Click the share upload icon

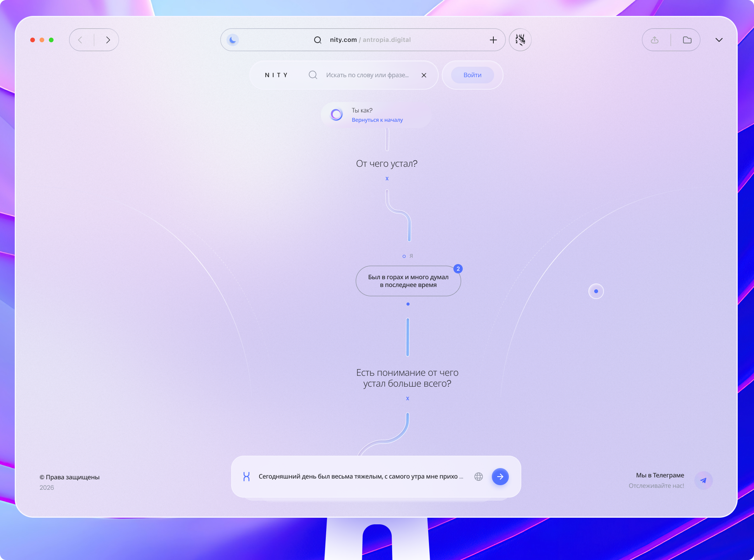click(x=655, y=40)
